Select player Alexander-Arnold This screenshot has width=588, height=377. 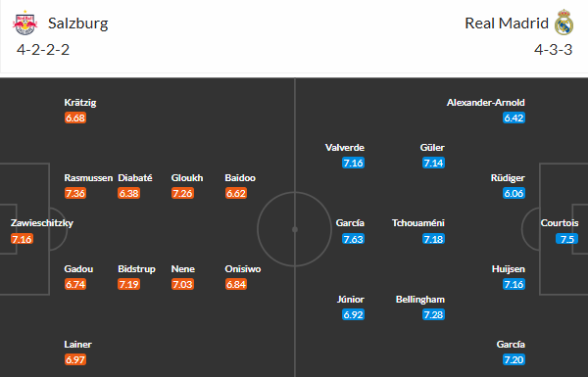[486, 102]
